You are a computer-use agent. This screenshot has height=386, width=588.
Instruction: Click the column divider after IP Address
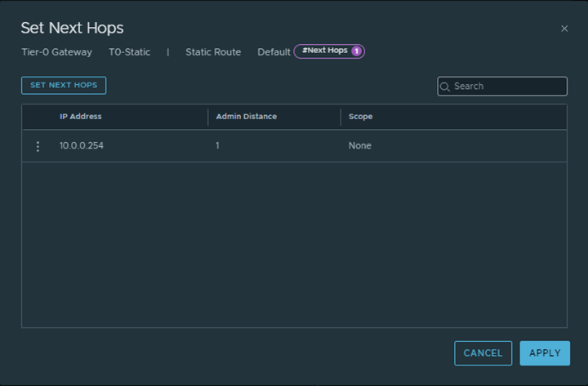(x=208, y=117)
